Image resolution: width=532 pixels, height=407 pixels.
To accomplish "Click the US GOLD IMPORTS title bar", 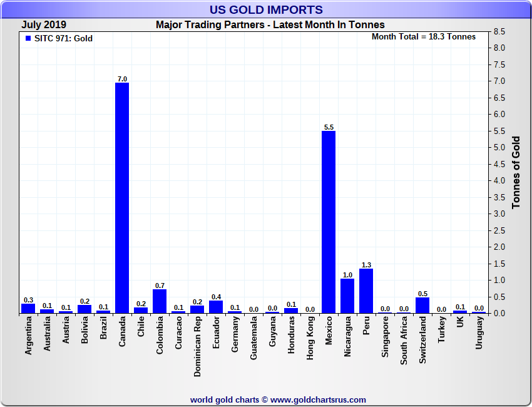I will click(x=266, y=9).
